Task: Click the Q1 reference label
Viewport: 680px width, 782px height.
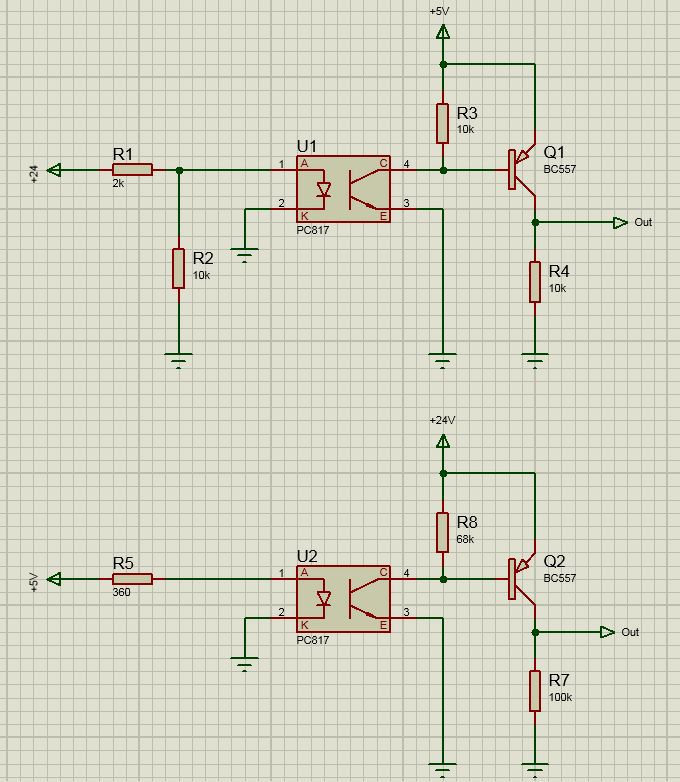Action: pyautogui.click(x=554, y=152)
